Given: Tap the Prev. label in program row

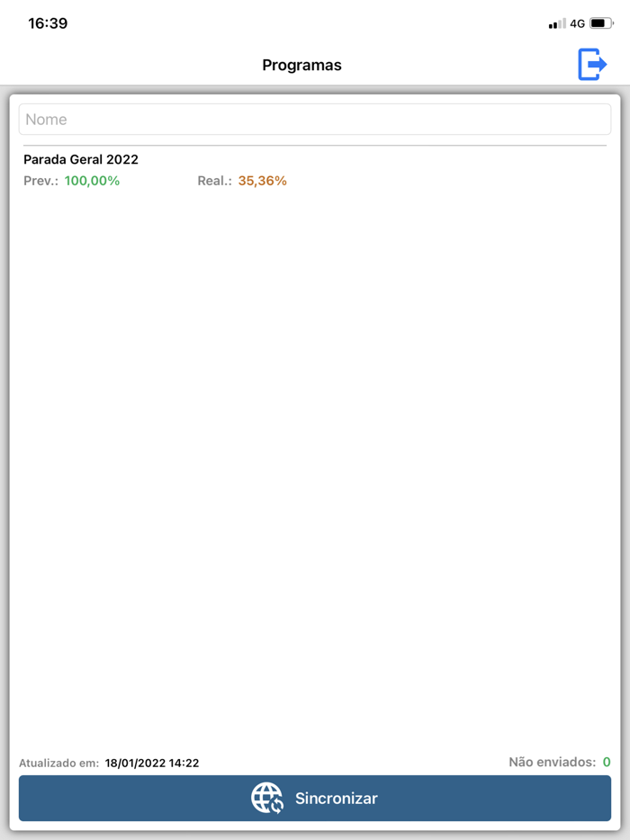Looking at the screenshot, I should (40, 181).
